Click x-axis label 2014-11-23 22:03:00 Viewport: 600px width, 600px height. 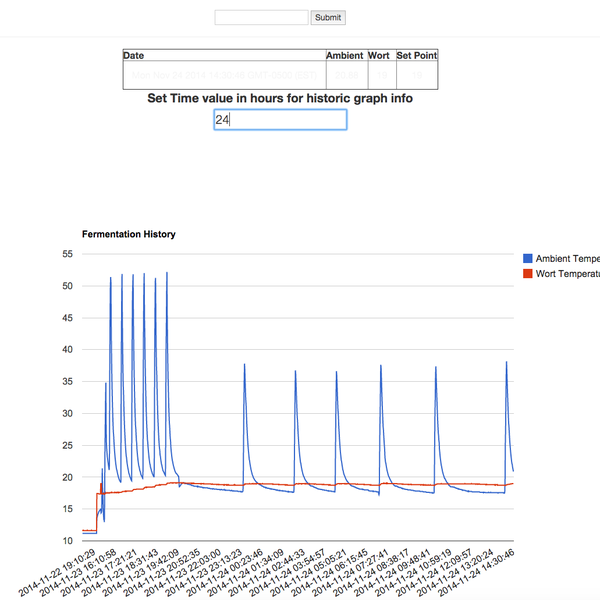[x=183, y=573]
